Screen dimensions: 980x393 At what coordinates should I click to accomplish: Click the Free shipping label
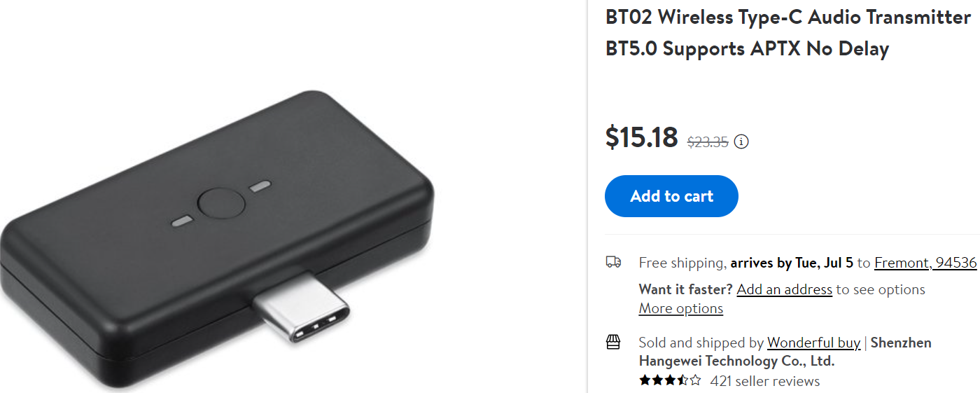tap(681, 263)
